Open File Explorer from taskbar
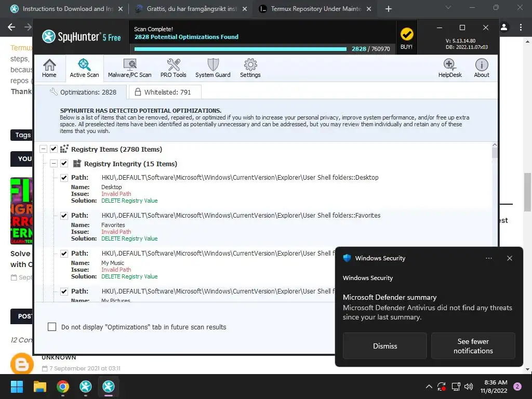Image resolution: width=532 pixels, height=399 pixels. coord(39,387)
